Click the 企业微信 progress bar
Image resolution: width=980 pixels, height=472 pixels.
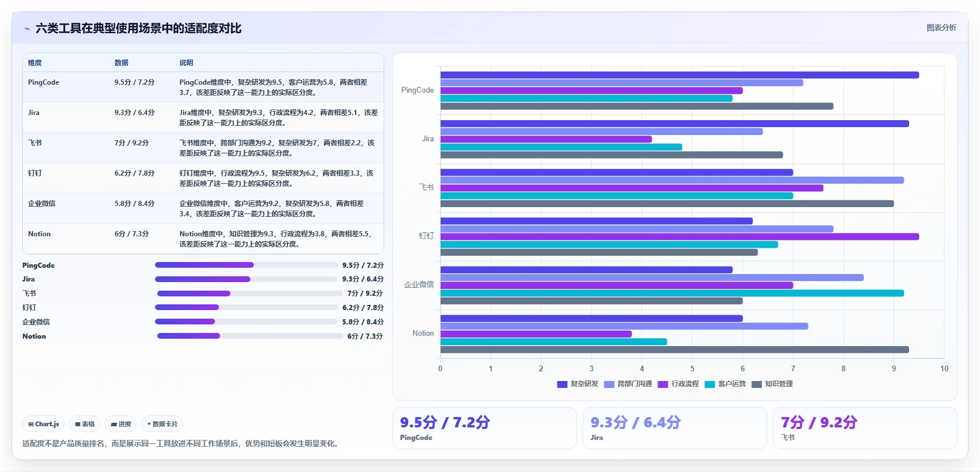pyautogui.click(x=246, y=322)
